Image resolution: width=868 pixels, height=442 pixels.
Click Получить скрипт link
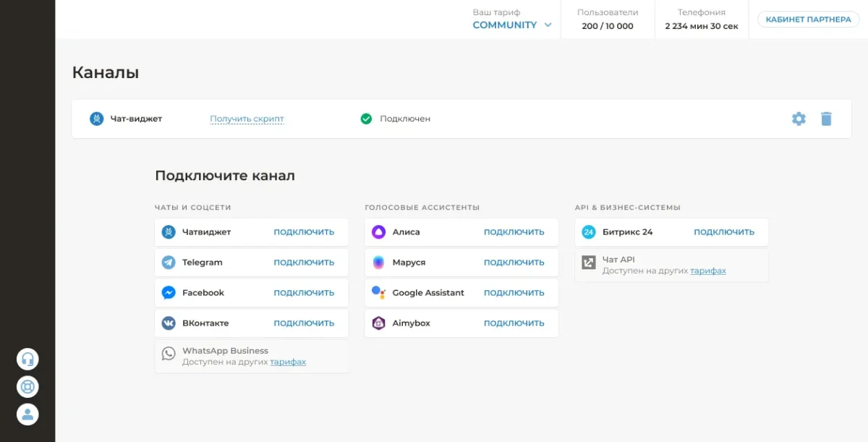click(x=247, y=119)
